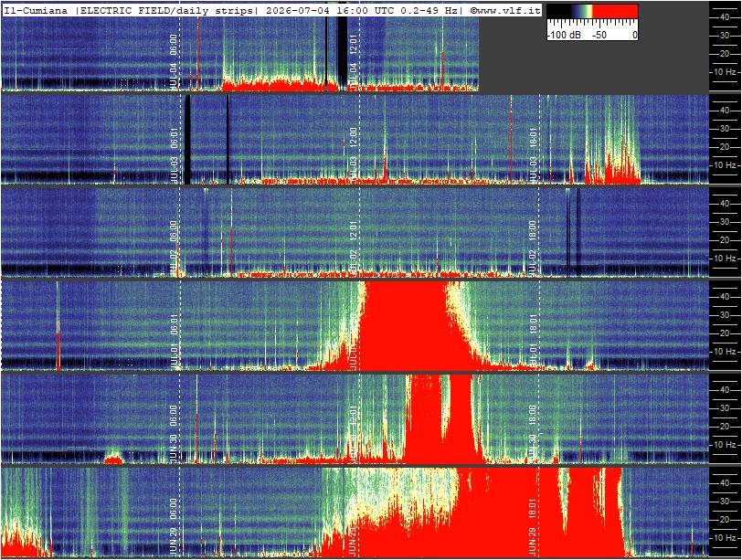This screenshot has width=742, height=560.
Task: Click the 10 Hz axis label on the JUL 04 strip
Action: (725, 72)
